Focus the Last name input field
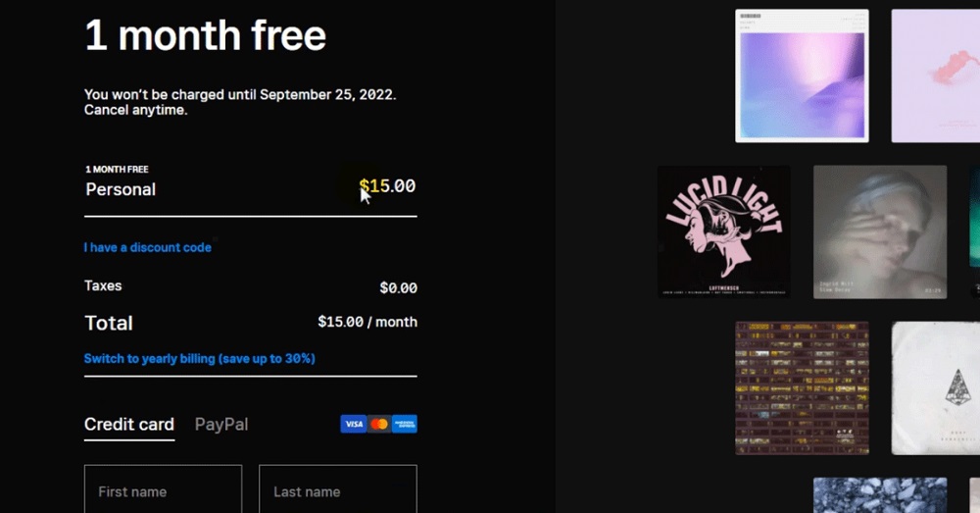 point(338,489)
